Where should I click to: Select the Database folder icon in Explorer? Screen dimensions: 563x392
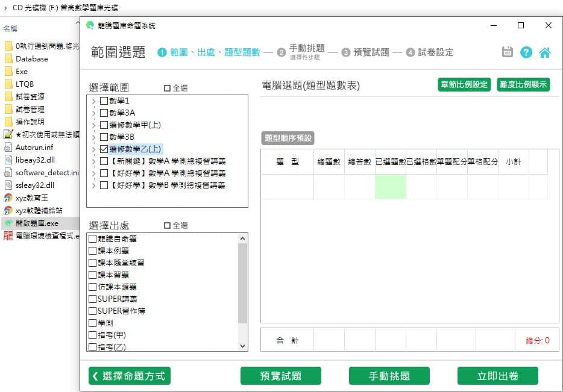[x=8, y=59]
